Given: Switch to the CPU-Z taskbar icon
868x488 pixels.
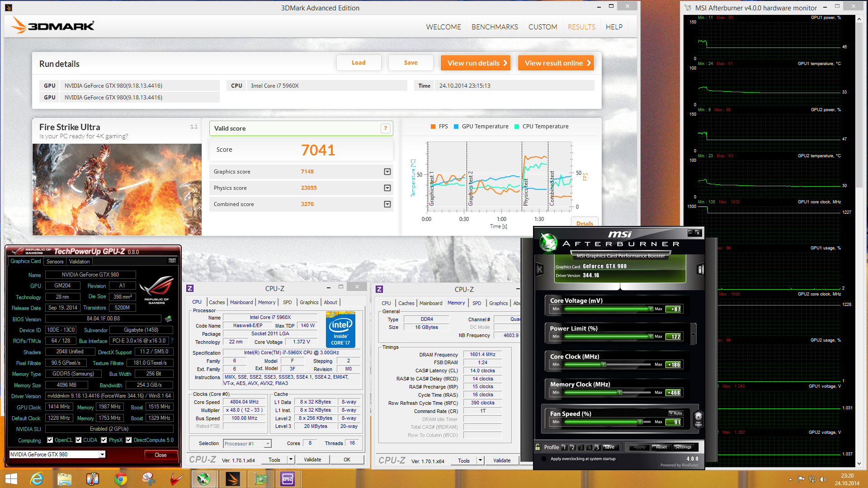Looking at the screenshot, I should click(x=288, y=479).
